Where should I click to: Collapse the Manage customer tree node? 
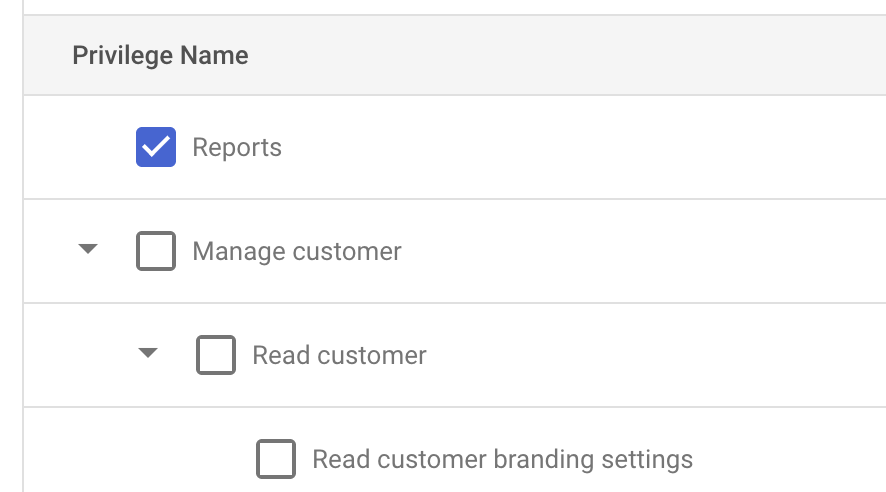(x=88, y=249)
